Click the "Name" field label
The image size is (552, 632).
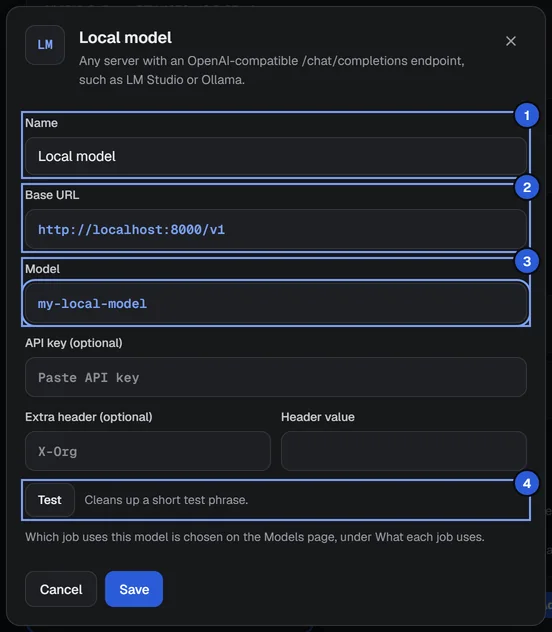(42, 123)
